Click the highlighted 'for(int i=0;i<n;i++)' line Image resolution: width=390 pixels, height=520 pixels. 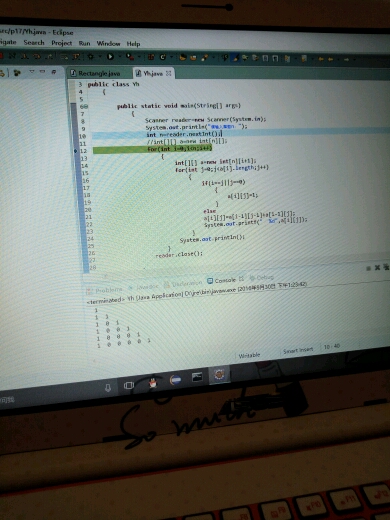click(x=179, y=149)
